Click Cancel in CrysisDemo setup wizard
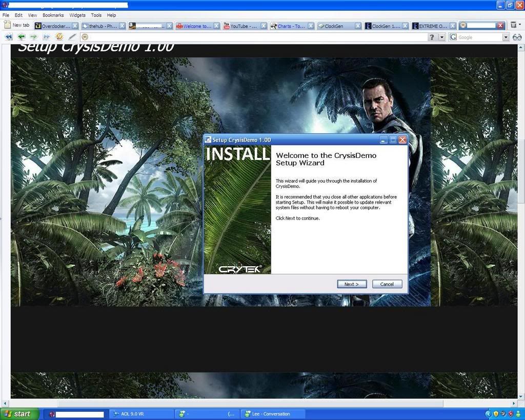Image resolution: width=525 pixels, height=420 pixels. pos(387,284)
